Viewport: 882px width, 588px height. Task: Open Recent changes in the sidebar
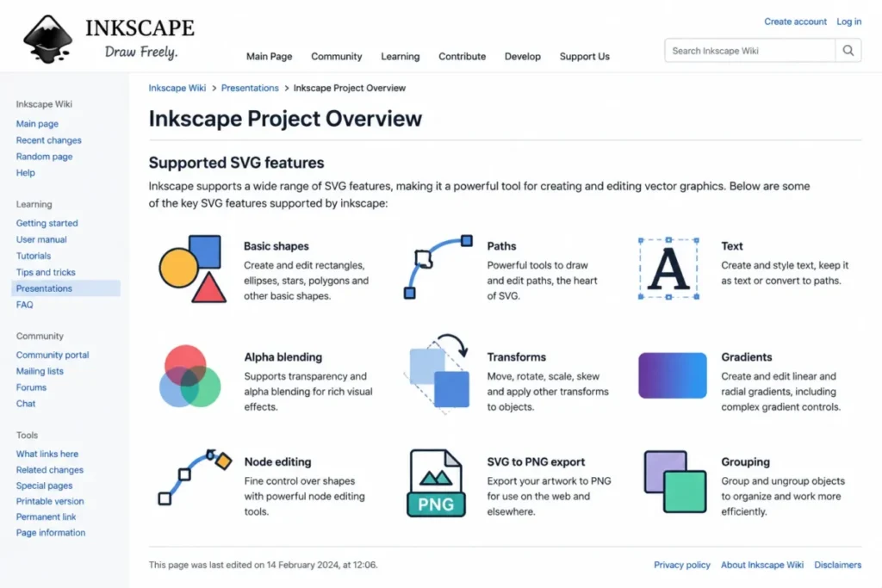(x=48, y=140)
